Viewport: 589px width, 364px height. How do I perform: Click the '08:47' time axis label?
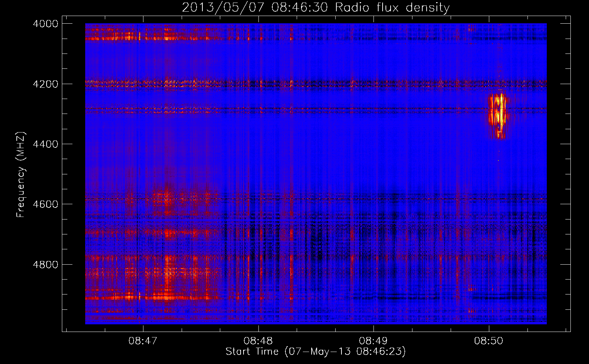(x=143, y=341)
